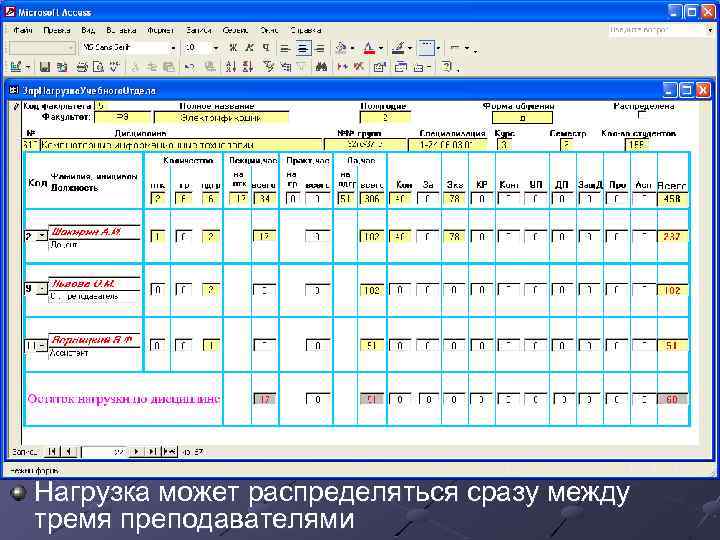The image size is (720, 540).
Task: Click the Print icon
Action: (82, 67)
